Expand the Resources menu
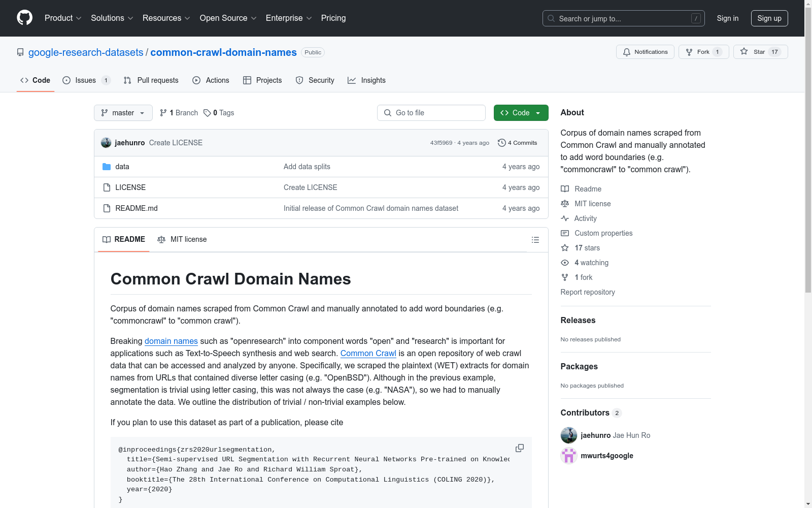The width and height of the screenshot is (812, 508). (x=166, y=18)
